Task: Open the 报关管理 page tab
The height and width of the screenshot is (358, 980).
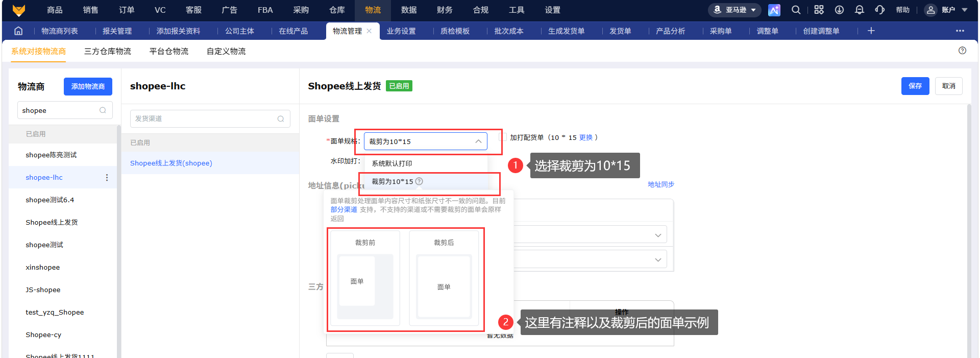Action: coord(117,31)
